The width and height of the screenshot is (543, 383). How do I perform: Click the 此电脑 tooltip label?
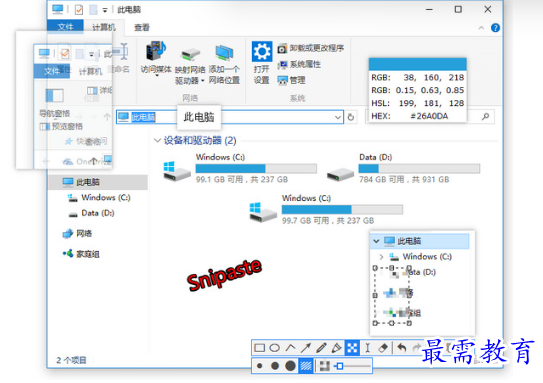click(199, 117)
